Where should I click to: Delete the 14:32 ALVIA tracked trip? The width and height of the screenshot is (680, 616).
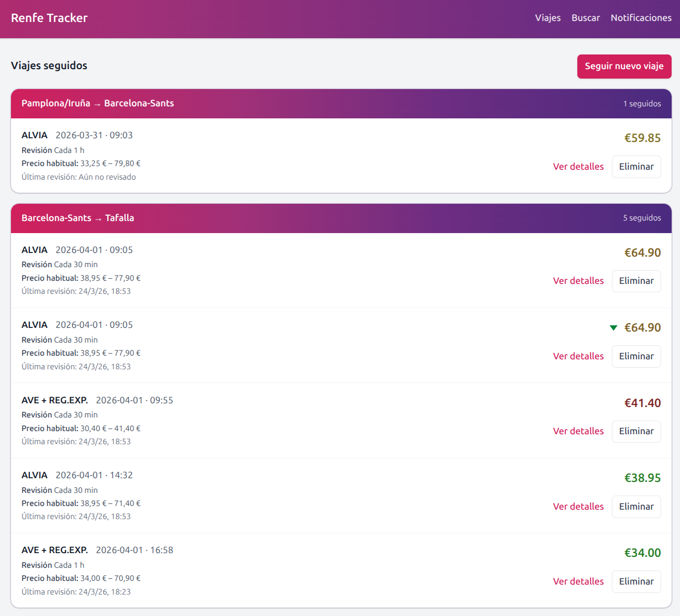click(636, 507)
